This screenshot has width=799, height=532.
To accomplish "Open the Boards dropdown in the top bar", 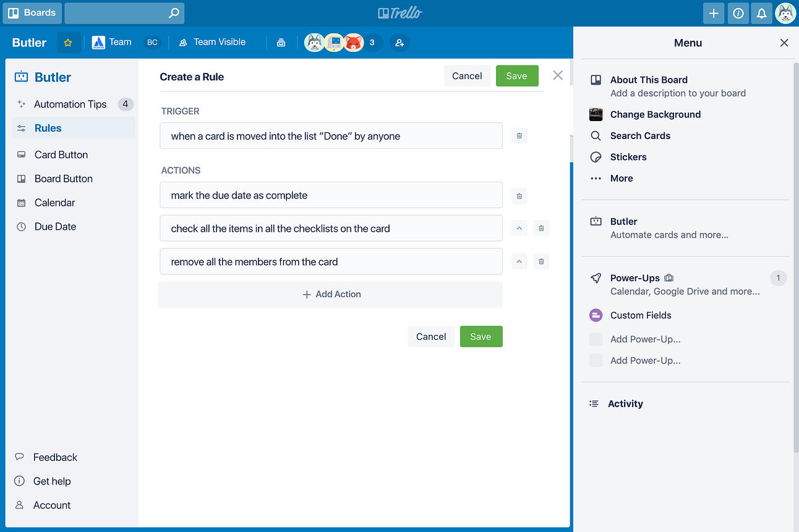I will 32,12.
